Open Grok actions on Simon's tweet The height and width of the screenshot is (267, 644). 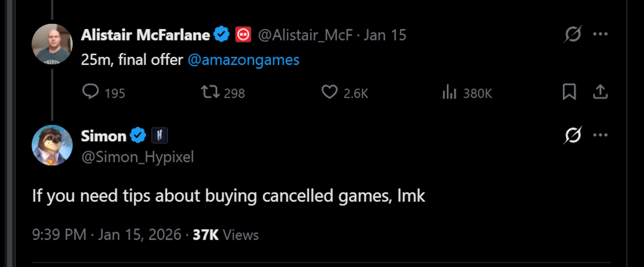point(574,135)
